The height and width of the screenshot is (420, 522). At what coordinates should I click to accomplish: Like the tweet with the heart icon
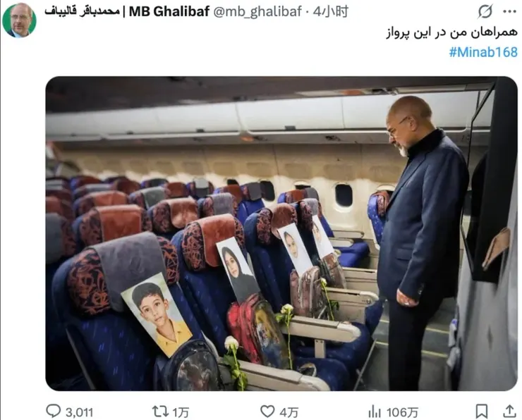(267, 412)
